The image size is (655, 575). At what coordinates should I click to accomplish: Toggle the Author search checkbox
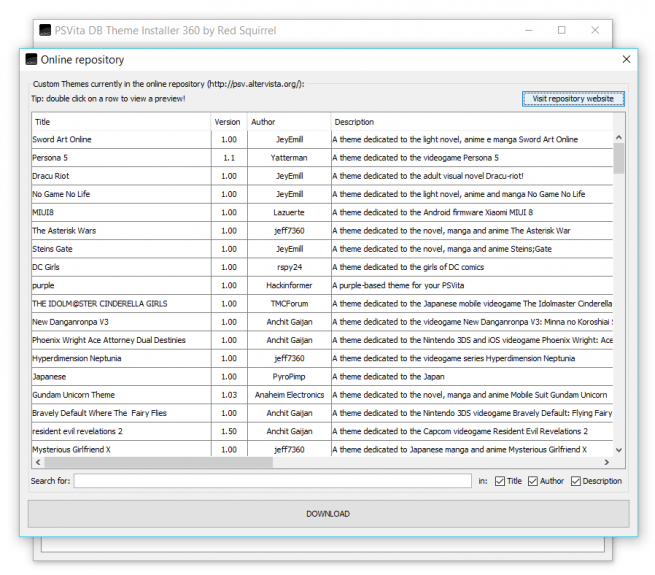(x=533, y=481)
